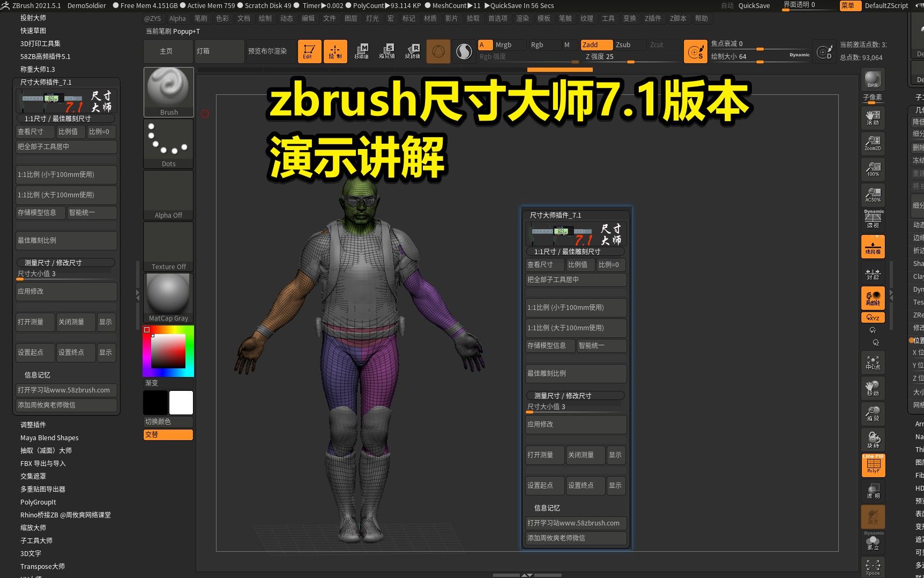This screenshot has height=578, width=924.
Task: Toggle the PolyF Line Fill icon
Action: [x=873, y=465]
